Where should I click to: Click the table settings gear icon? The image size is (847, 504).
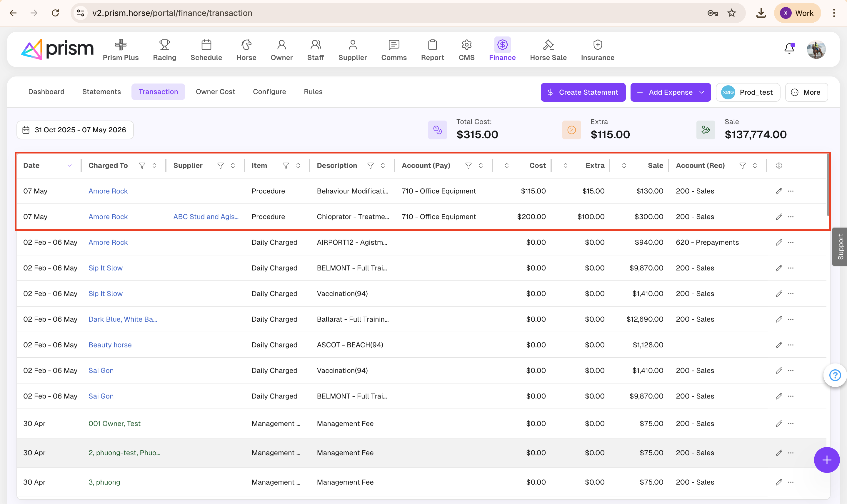779,165
